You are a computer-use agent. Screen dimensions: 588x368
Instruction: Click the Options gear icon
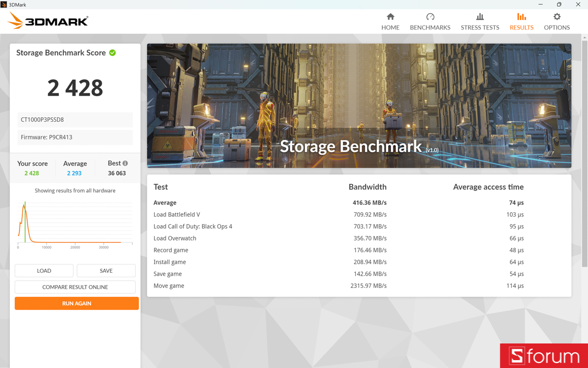tap(557, 17)
